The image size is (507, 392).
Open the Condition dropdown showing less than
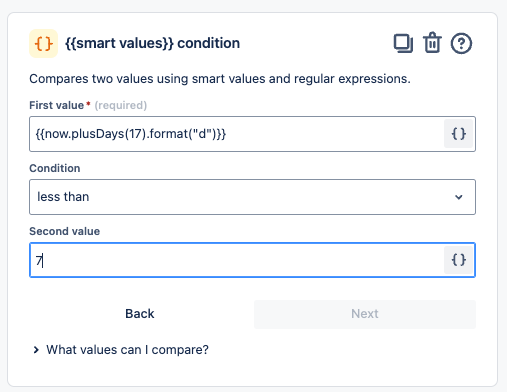point(252,197)
